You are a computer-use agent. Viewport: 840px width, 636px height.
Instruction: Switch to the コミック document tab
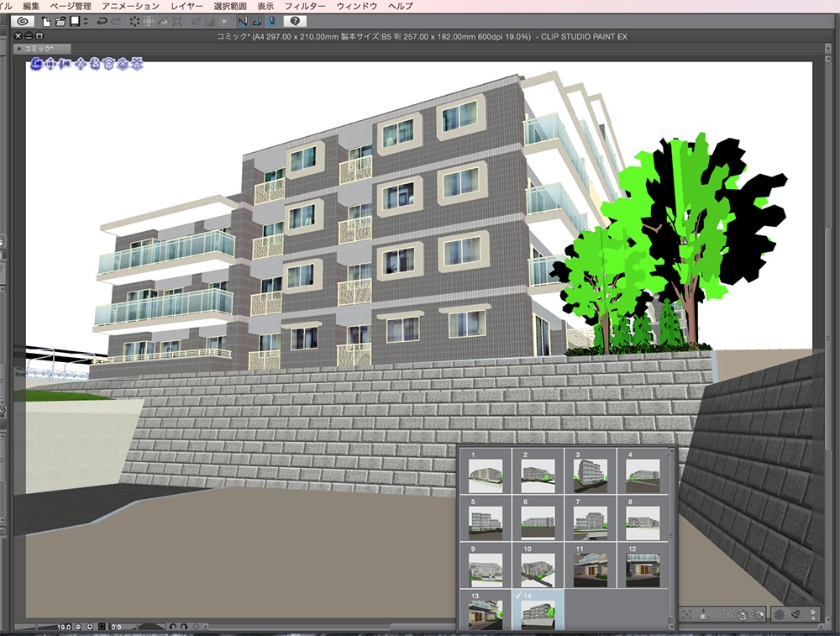click(x=37, y=48)
